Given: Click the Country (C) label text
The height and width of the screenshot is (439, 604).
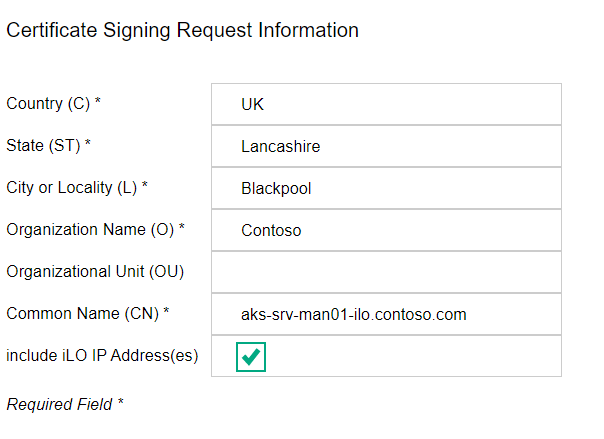Looking at the screenshot, I should pos(48,104).
